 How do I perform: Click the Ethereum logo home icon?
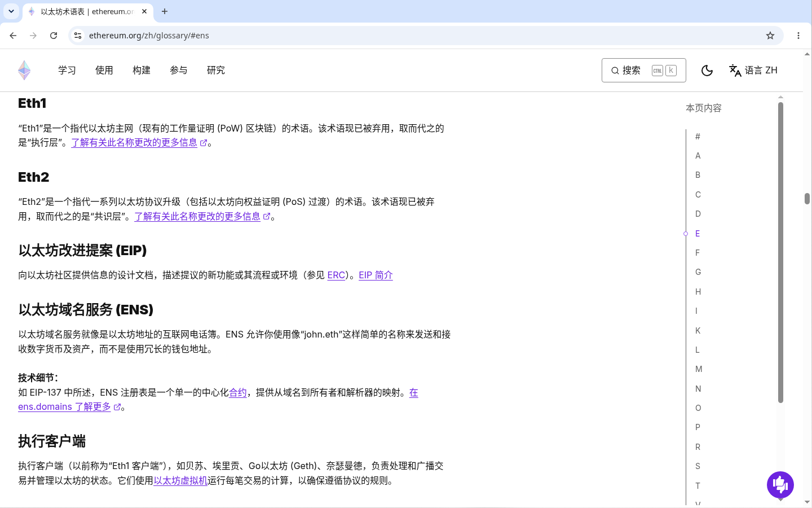24,70
